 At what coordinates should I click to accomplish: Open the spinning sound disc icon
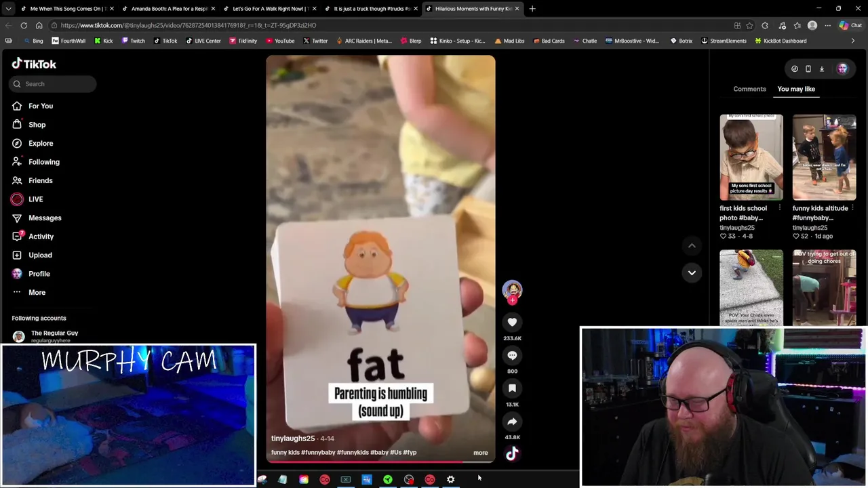[512, 454]
